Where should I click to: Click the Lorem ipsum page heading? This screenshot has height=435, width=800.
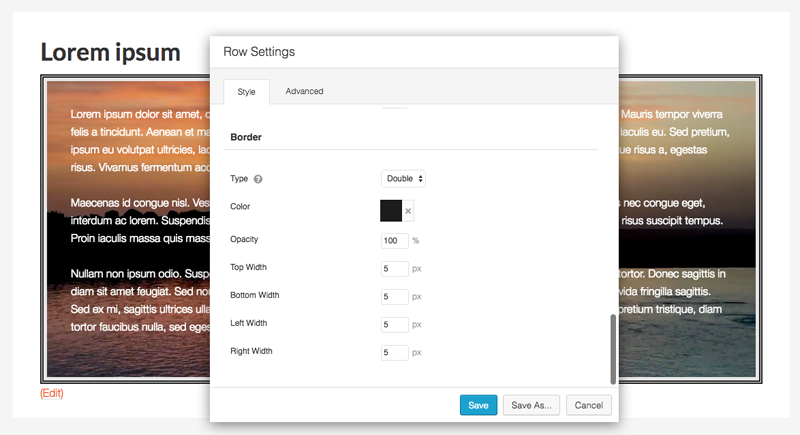pyautogui.click(x=110, y=53)
